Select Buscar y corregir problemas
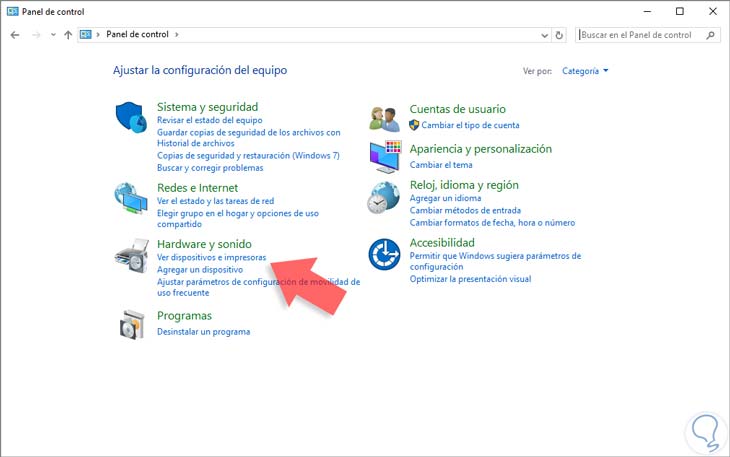The width and height of the screenshot is (730, 457). 210,168
